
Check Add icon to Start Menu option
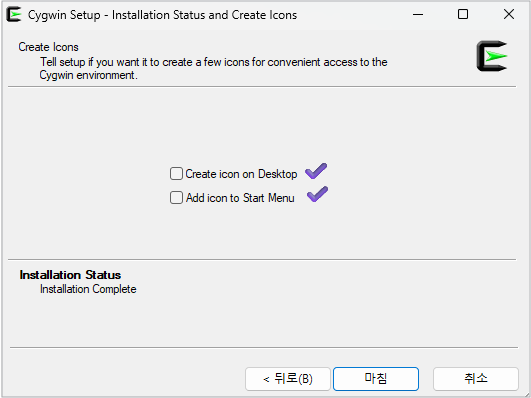(x=176, y=197)
